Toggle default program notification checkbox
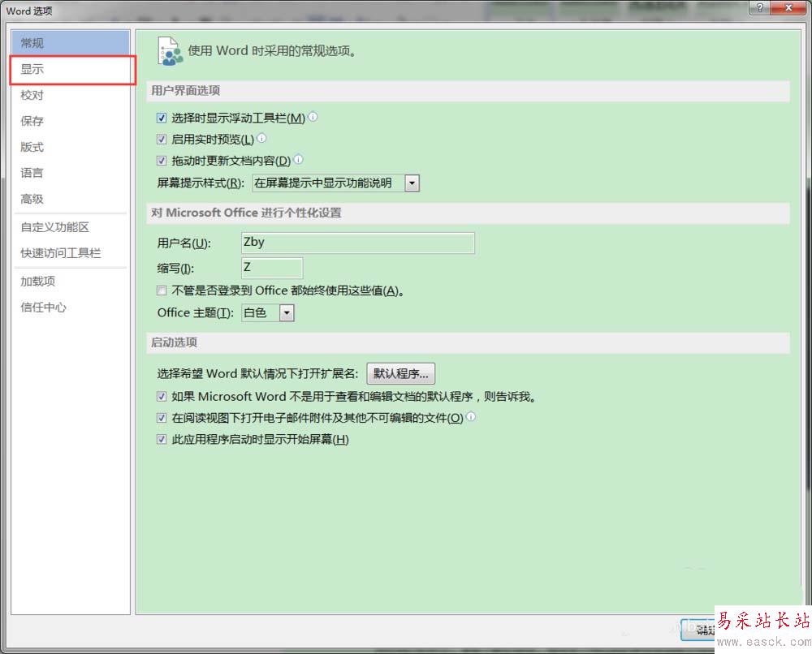Viewport: 812px width, 654px height. (162, 396)
